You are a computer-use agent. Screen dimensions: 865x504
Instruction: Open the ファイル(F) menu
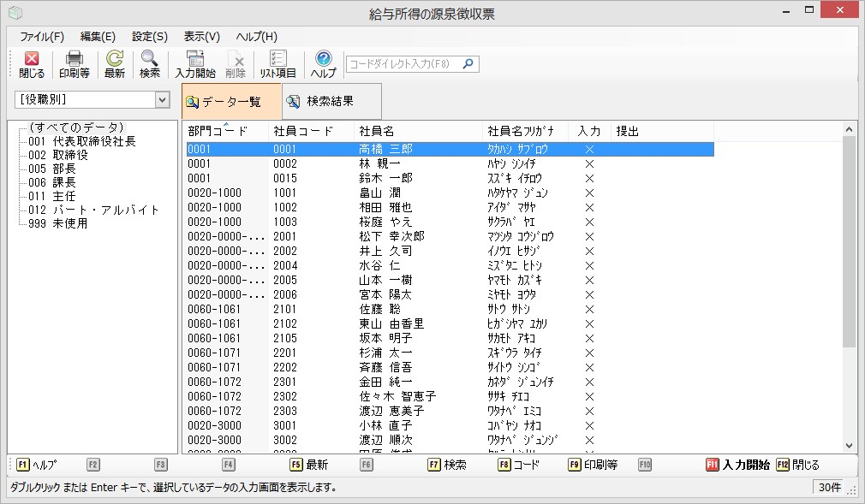pyautogui.click(x=42, y=37)
